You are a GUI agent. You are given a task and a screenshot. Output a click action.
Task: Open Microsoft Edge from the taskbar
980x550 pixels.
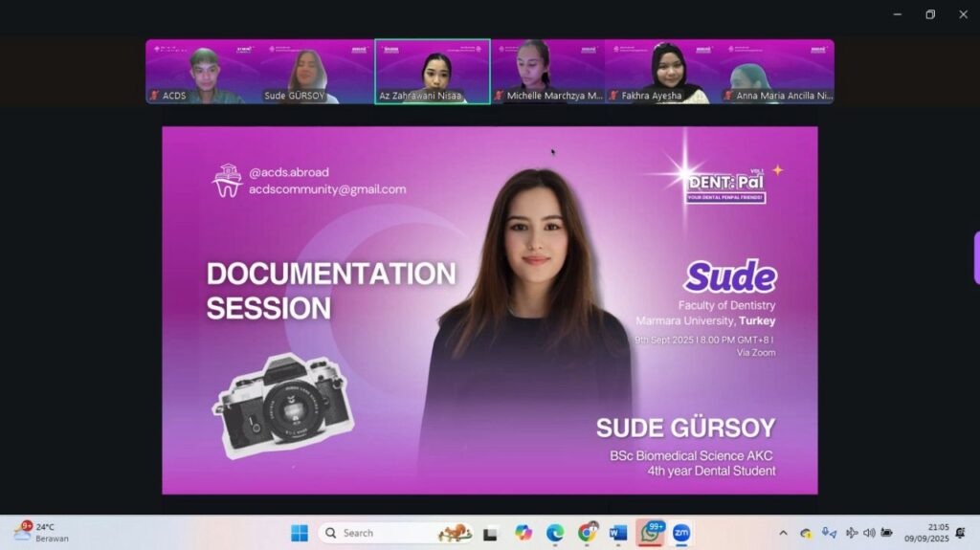555,533
